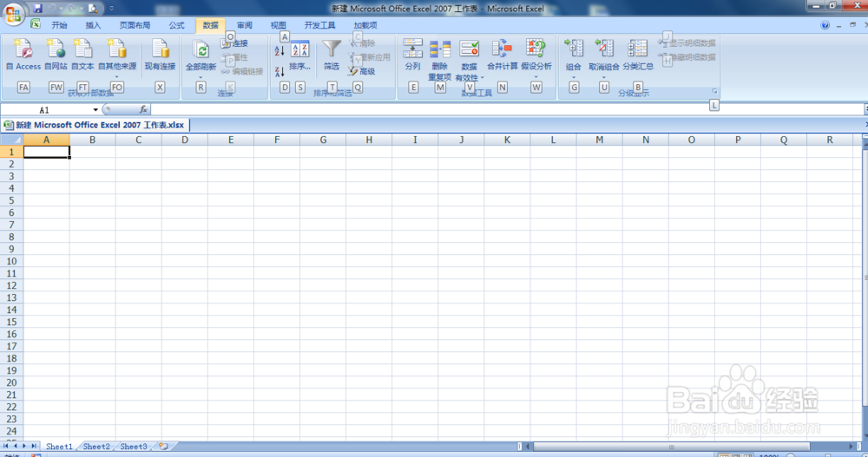Click Show Detail (显示明细数据)
Image resolution: width=868 pixels, height=457 pixels.
click(687, 43)
